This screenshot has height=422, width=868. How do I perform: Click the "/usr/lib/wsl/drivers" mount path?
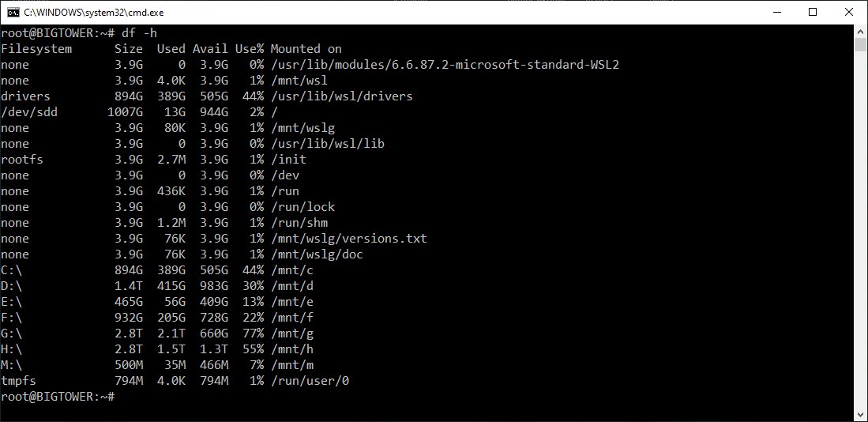(342, 96)
